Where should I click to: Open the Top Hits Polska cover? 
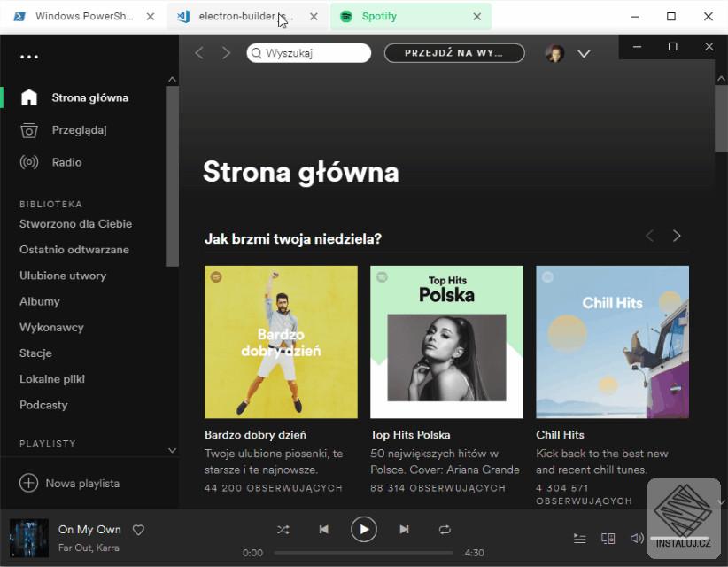[446, 342]
